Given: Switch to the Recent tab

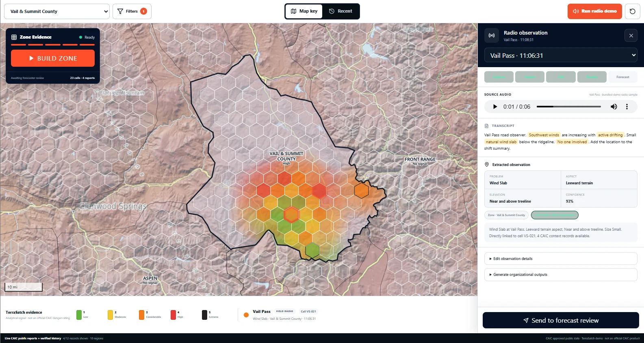Looking at the screenshot, I should pyautogui.click(x=340, y=11).
